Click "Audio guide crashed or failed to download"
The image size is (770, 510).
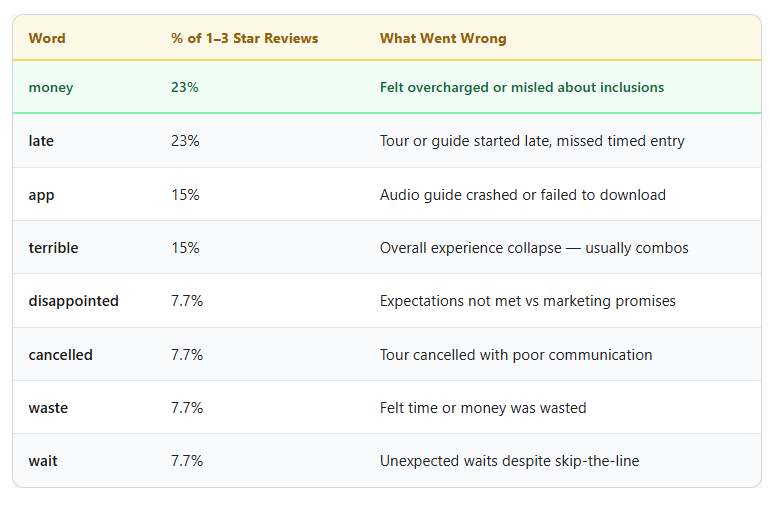[x=522, y=195]
